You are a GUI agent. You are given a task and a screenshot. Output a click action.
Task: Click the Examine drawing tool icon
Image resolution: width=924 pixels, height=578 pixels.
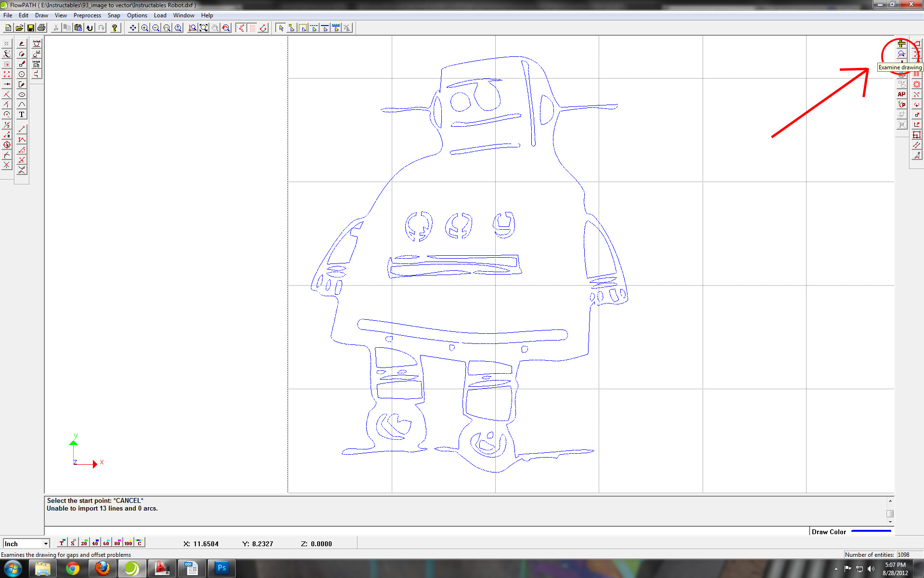[901, 54]
